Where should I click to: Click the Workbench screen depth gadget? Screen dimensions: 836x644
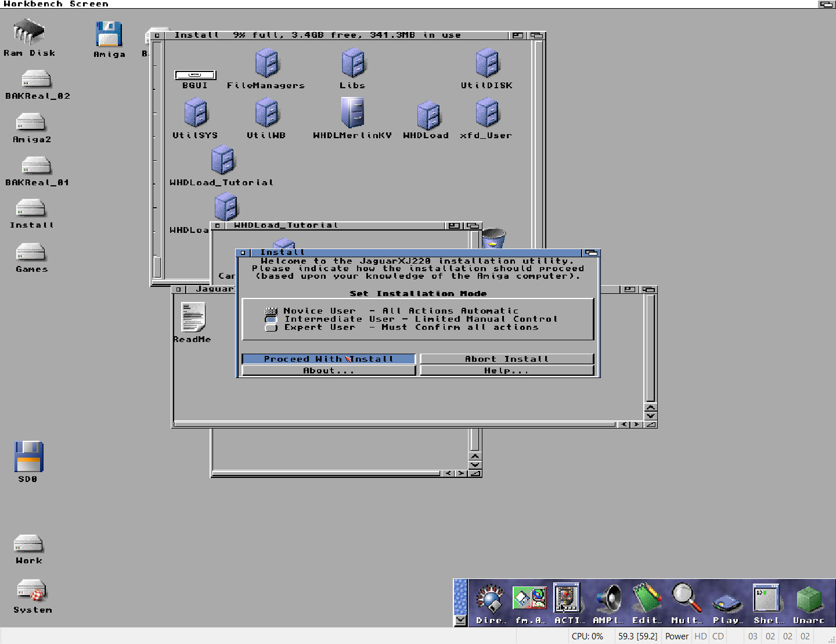pyautogui.click(x=826, y=4)
